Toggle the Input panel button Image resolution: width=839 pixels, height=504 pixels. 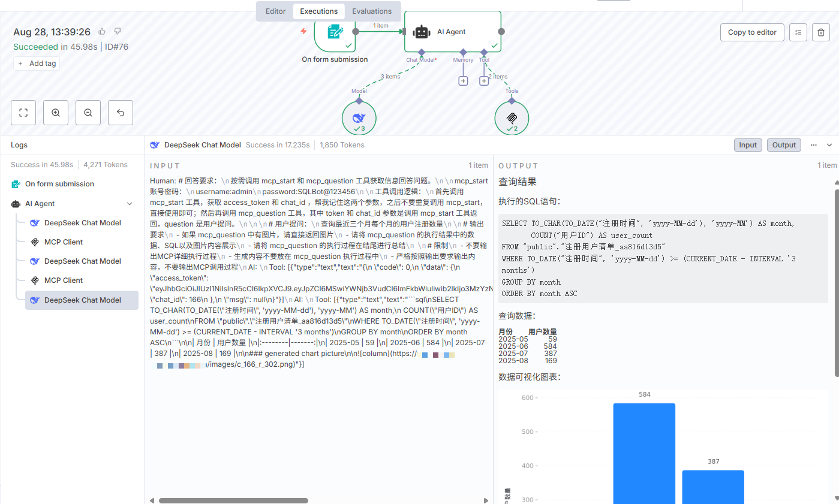coord(748,145)
